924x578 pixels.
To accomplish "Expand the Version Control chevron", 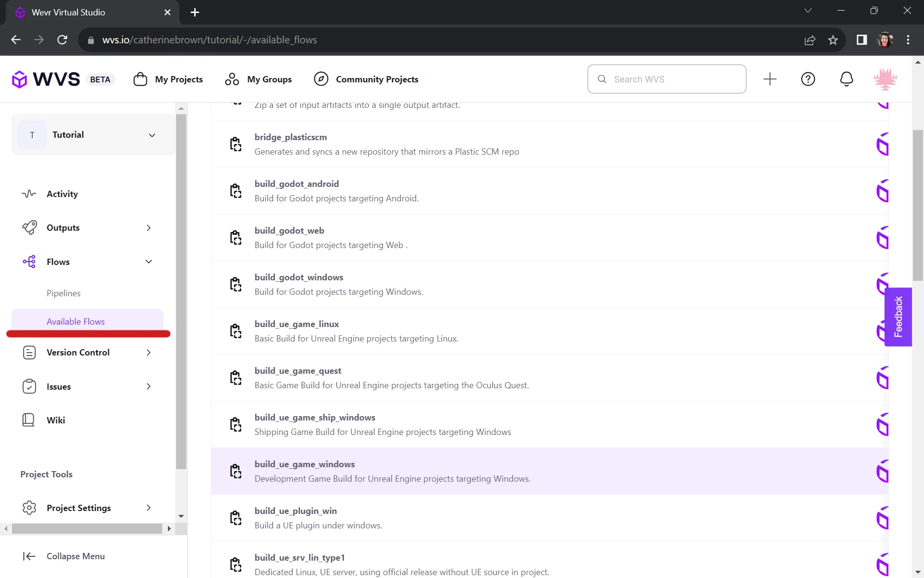I will pyautogui.click(x=149, y=352).
